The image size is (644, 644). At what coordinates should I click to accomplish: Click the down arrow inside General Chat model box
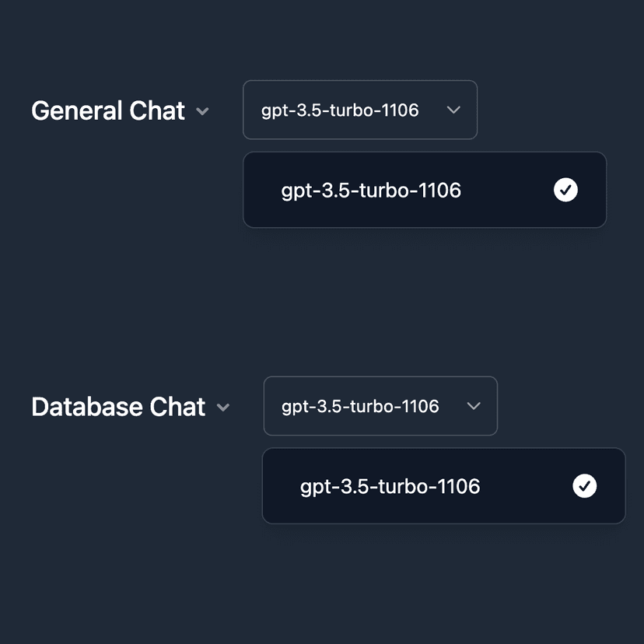[x=454, y=110]
